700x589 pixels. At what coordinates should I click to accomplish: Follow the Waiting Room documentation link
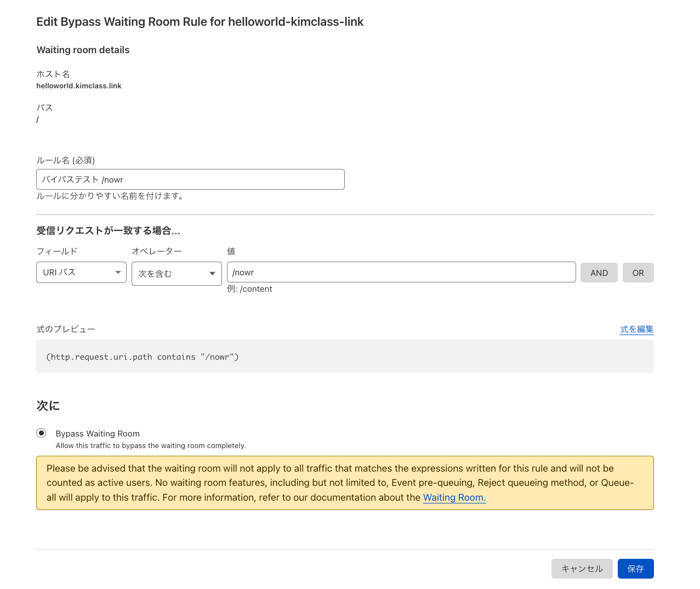coord(454,497)
